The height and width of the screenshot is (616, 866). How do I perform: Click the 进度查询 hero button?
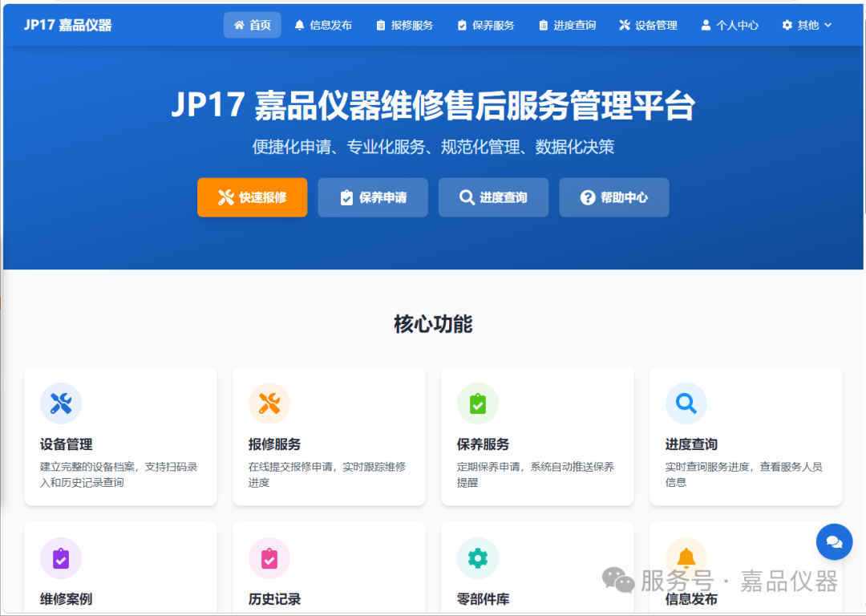click(493, 197)
